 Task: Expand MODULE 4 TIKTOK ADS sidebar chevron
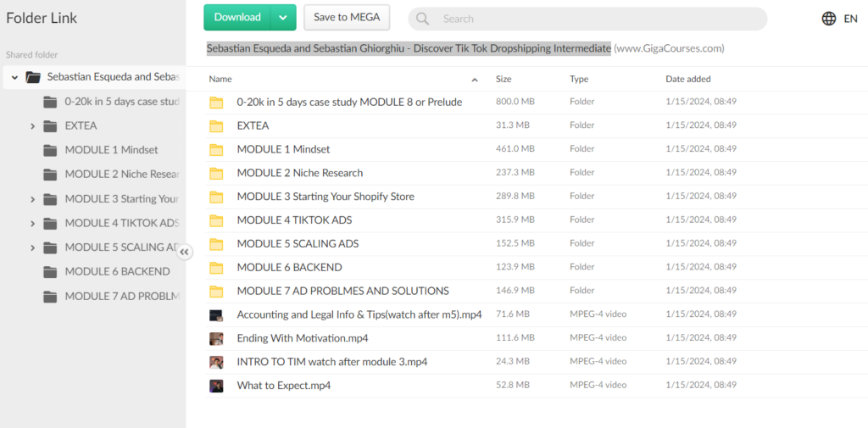(x=33, y=223)
